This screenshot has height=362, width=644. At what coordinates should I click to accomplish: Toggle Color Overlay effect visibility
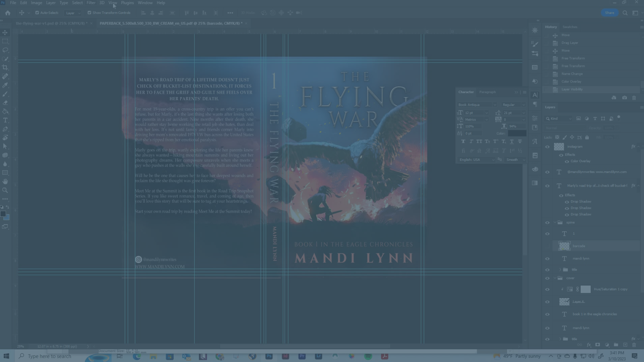pyautogui.click(x=567, y=161)
